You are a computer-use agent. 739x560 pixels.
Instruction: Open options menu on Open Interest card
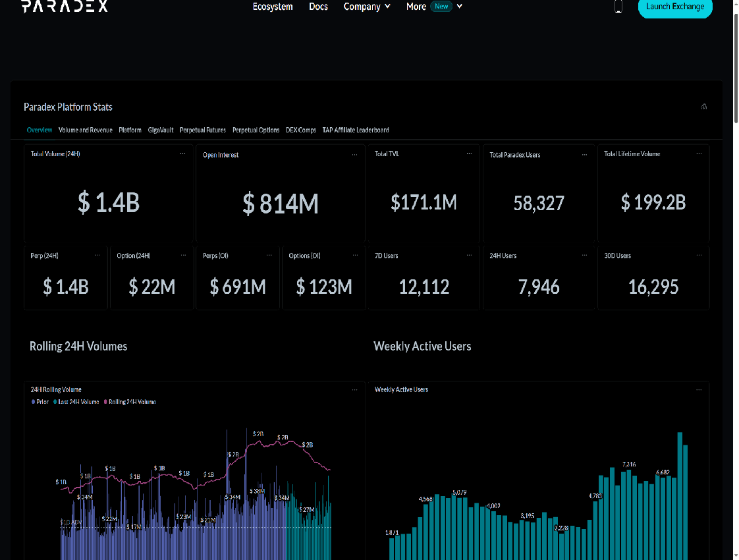[x=354, y=155]
